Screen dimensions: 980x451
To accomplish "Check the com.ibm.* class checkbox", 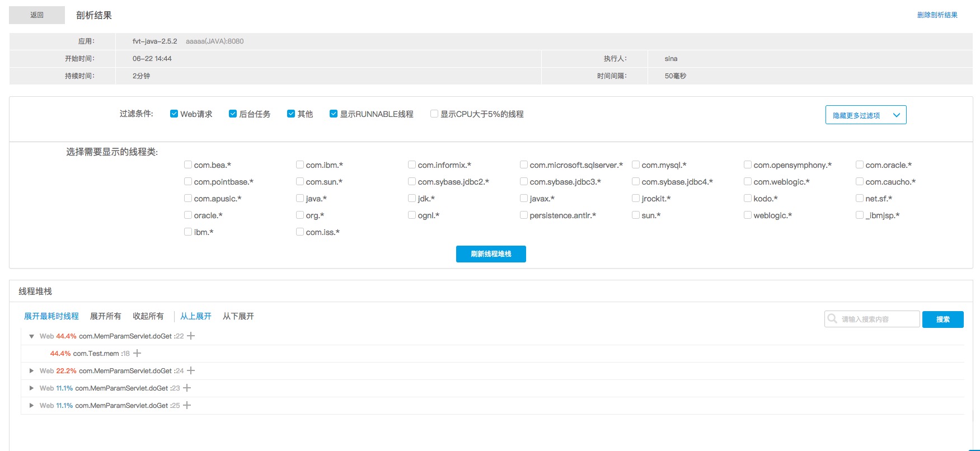I will [300, 165].
